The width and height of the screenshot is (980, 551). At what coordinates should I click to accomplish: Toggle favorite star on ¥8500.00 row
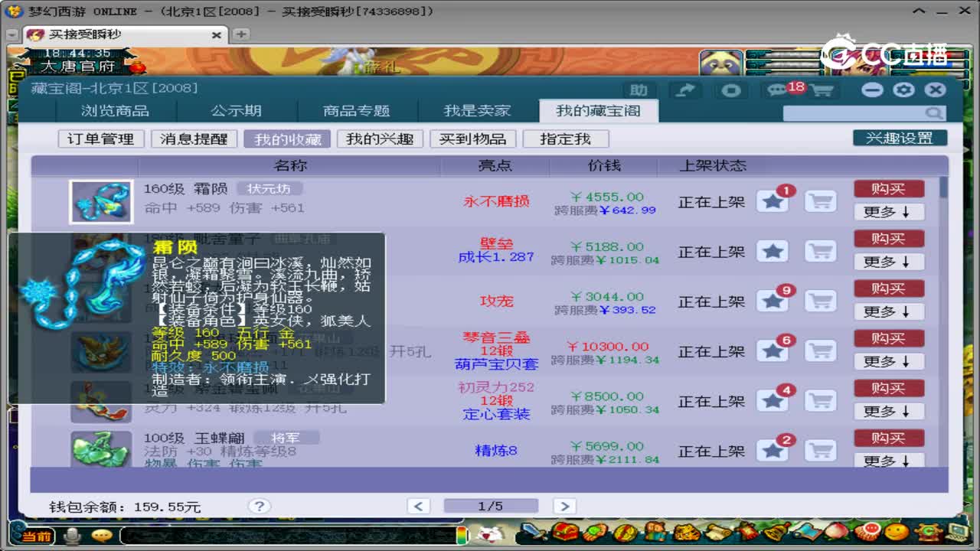773,401
